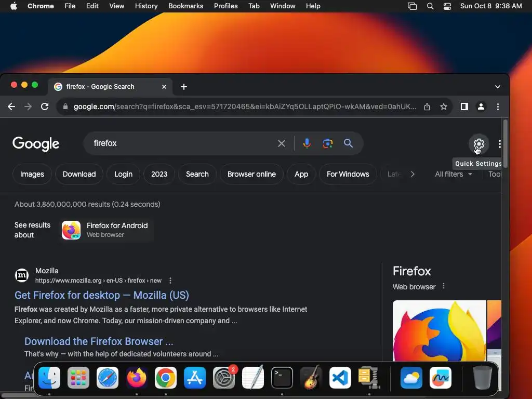Expand the All filters dropdown
This screenshot has height=399, width=532.
(x=454, y=174)
